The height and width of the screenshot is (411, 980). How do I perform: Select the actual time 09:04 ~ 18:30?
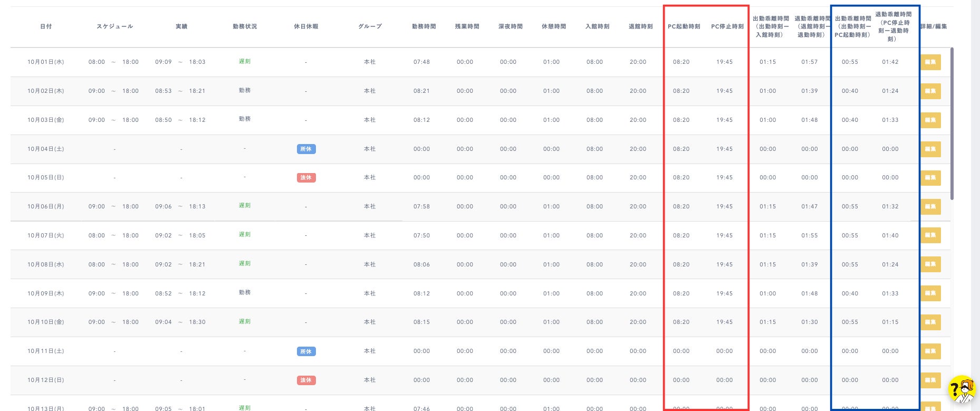(x=180, y=322)
